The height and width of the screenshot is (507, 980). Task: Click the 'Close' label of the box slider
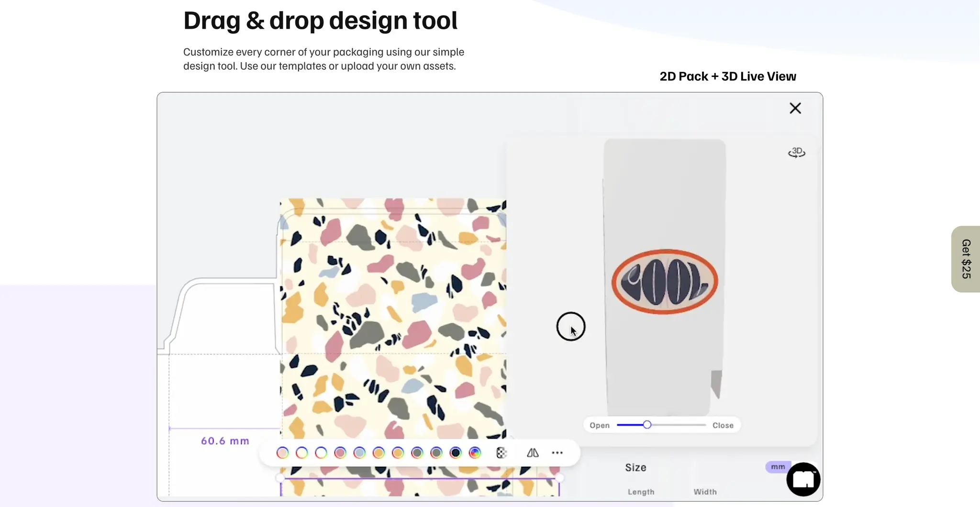(723, 425)
